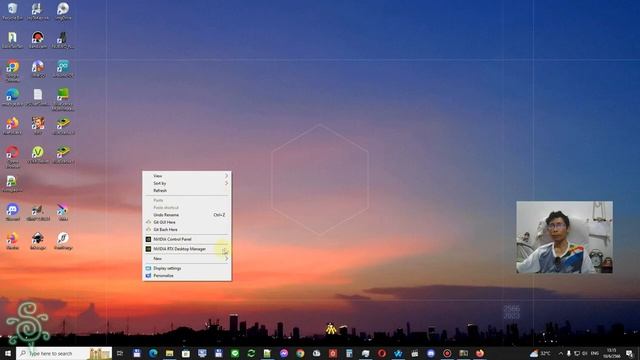Image resolution: width=640 pixels, height=360 pixels.
Task: Expand the New submenu in context menu
Action: click(x=187, y=258)
